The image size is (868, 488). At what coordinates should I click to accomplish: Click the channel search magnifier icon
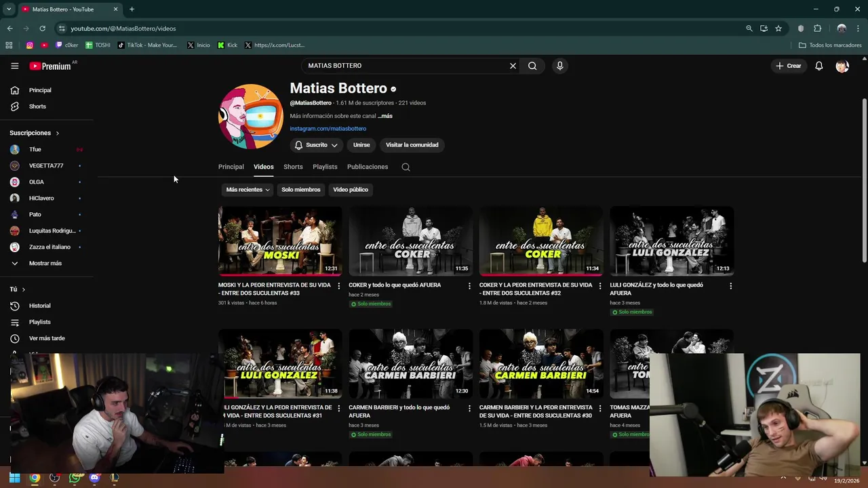(406, 167)
